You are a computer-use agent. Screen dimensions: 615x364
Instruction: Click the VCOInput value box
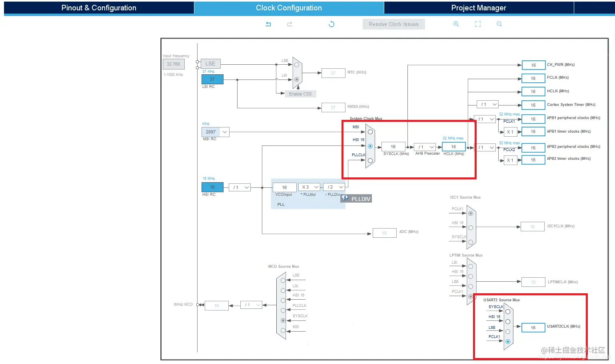click(x=284, y=187)
